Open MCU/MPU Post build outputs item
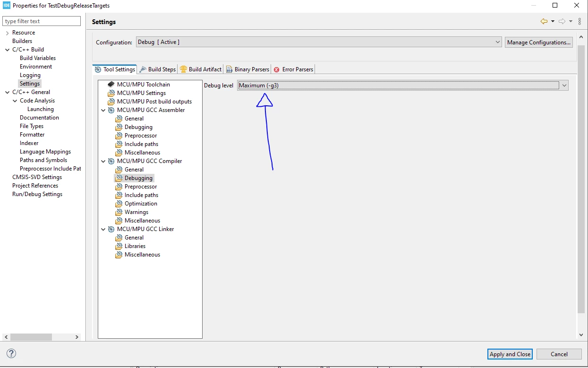Screen dimensions: 588x368 [154, 101]
